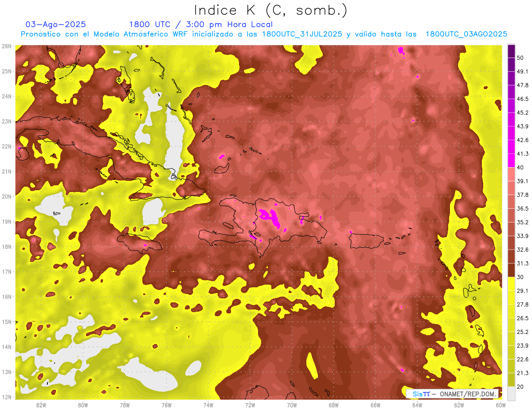
Task: Click the '74W' longitude label
Action: [208, 405]
